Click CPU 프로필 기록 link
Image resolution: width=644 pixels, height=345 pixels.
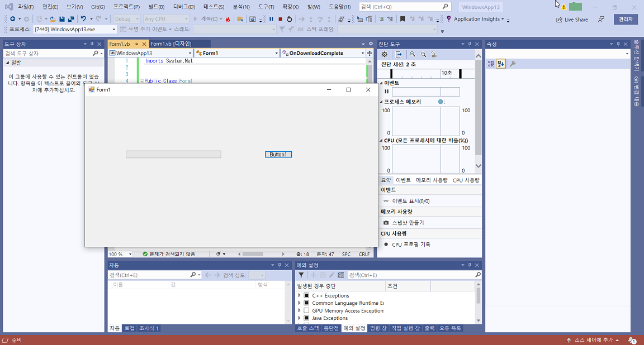tap(411, 245)
